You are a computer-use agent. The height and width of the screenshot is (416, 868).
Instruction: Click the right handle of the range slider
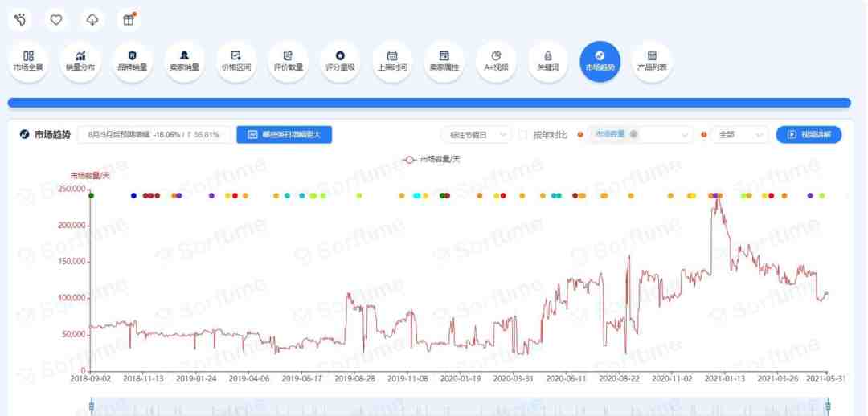pos(828,406)
